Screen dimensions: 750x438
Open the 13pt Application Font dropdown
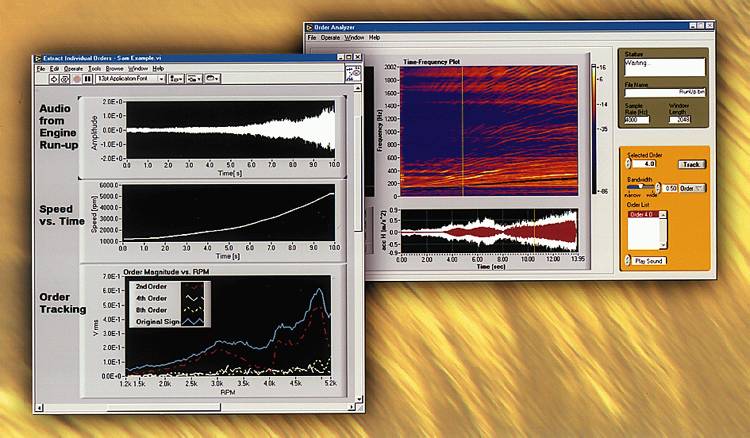click(130, 79)
